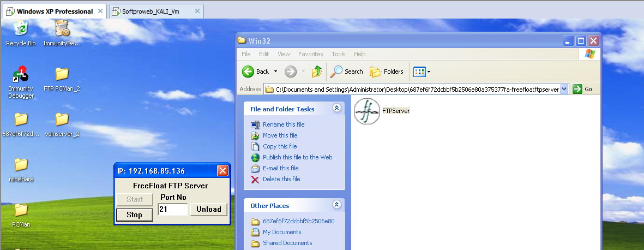
Task: Click the Delete this file link
Action: (x=281, y=179)
